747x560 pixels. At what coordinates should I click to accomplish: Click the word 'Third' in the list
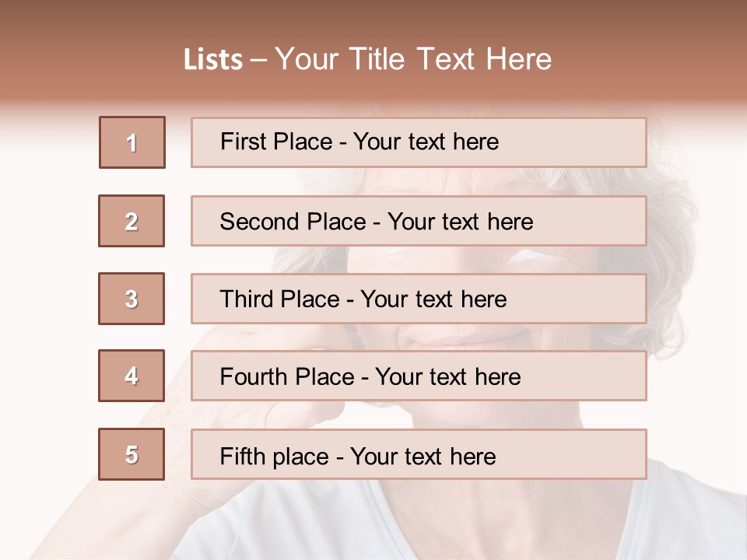click(x=247, y=299)
